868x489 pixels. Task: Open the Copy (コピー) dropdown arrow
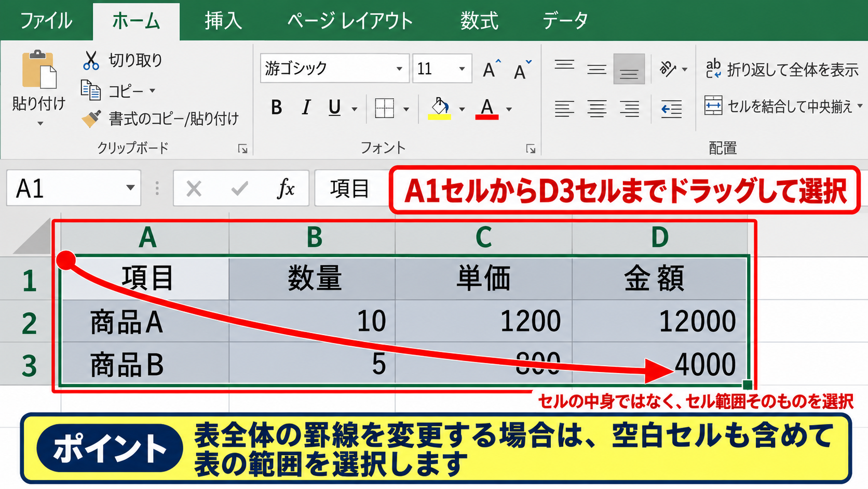[x=152, y=91]
